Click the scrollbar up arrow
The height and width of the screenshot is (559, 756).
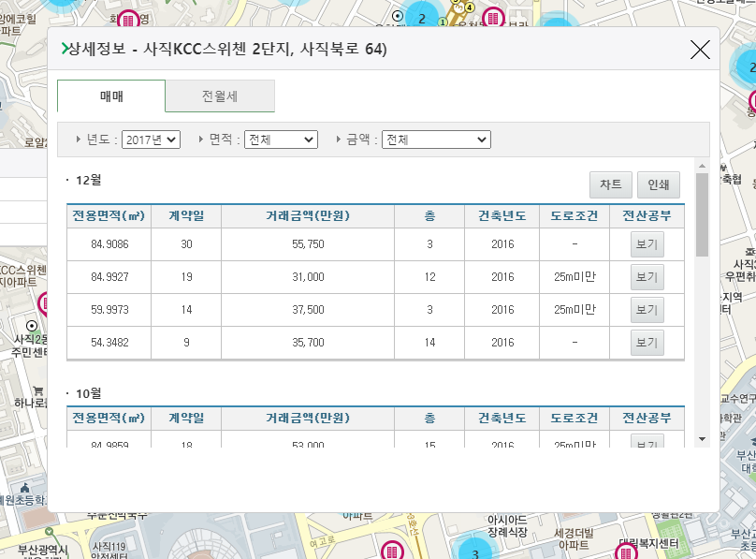702,166
